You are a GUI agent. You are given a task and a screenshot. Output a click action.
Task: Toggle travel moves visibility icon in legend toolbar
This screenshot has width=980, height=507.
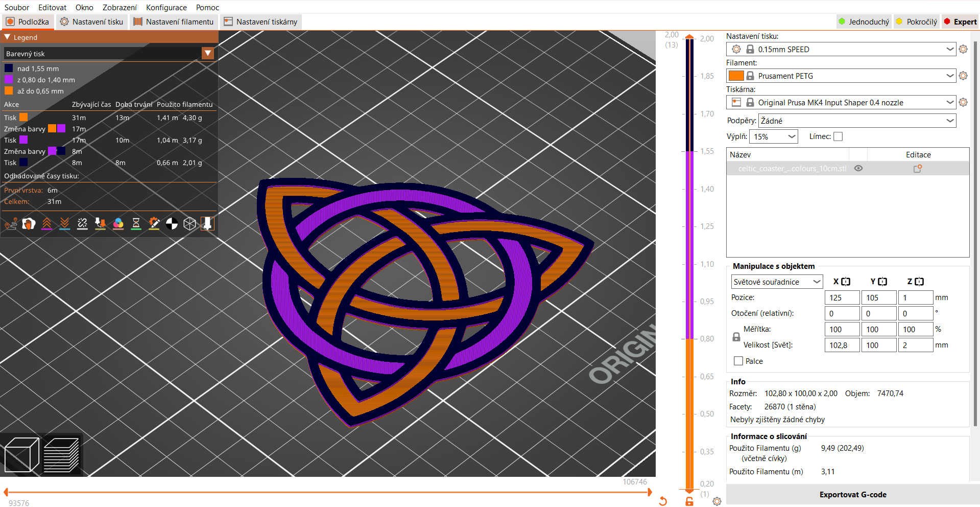(11, 224)
